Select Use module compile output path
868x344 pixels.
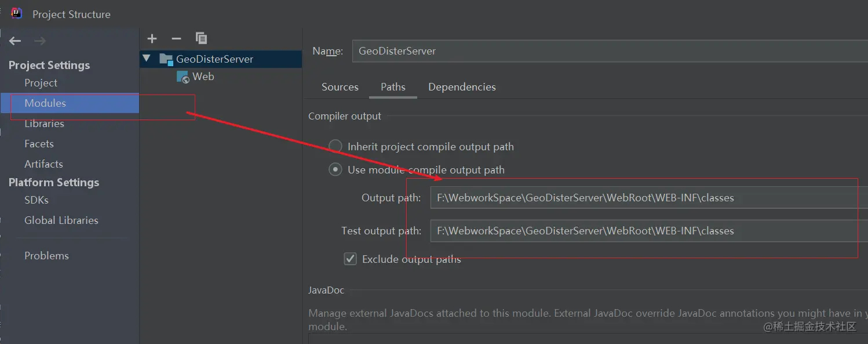coord(335,169)
